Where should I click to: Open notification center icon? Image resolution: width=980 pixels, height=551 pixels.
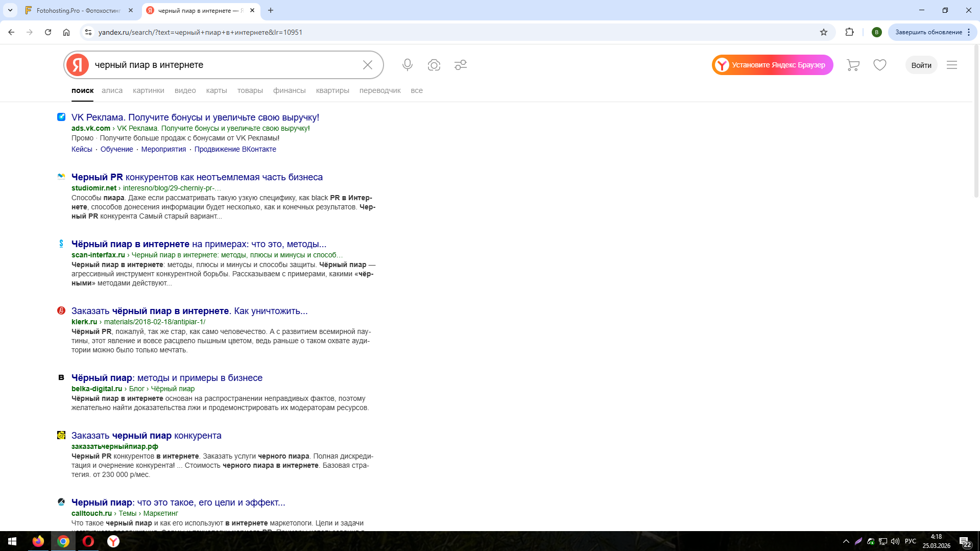pyautogui.click(x=965, y=541)
